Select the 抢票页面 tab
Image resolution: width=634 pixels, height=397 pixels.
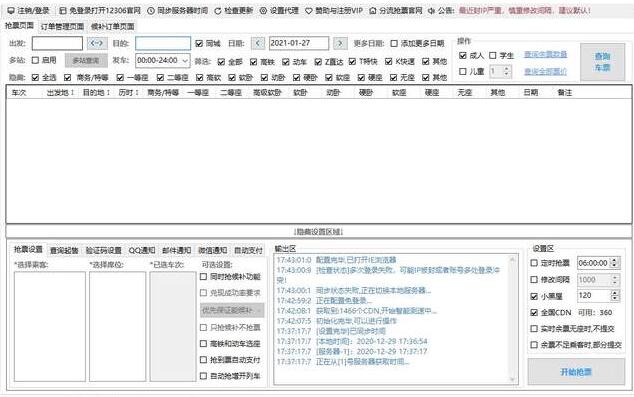(x=19, y=25)
